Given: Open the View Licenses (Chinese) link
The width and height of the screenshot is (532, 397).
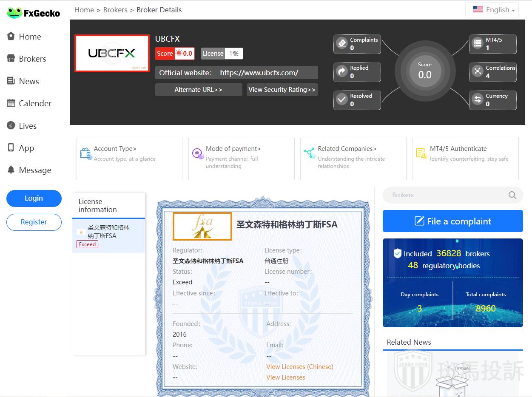Looking at the screenshot, I should [299, 366].
